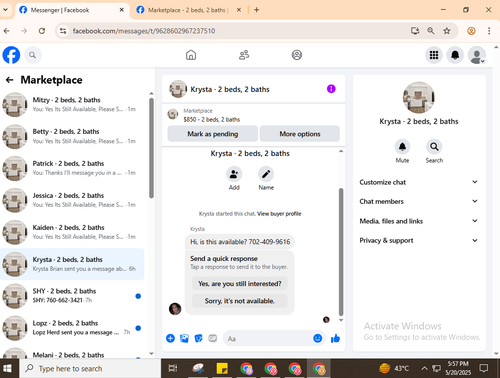Image resolution: width=500 pixels, height=378 pixels.
Task: Open the Groups icon in top navigation
Action: point(297,55)
